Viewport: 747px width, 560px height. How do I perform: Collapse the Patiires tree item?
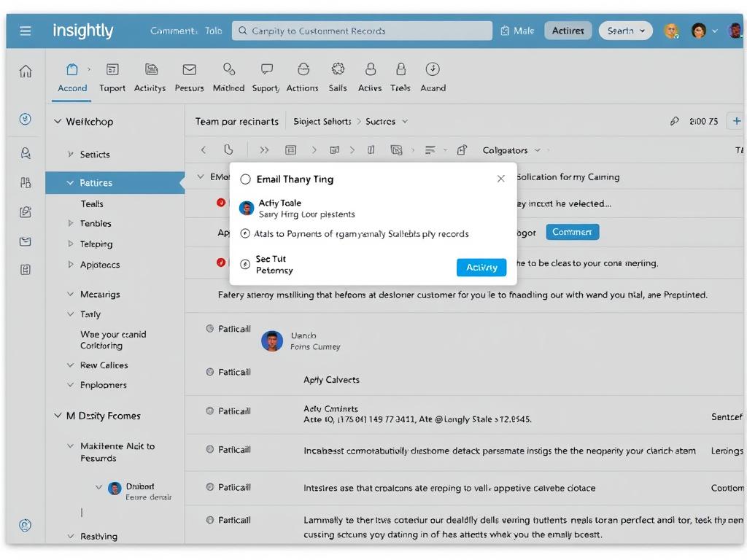[70, 183]
